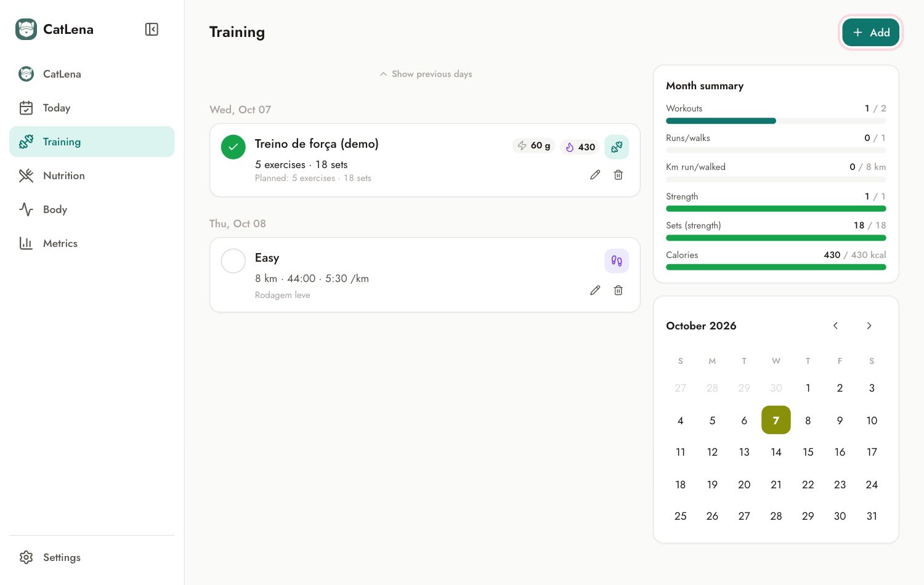The height and width of the screenshot is (585, 924).
Task: Select October 7 in calendar
Action: click(x=776, y=421)
